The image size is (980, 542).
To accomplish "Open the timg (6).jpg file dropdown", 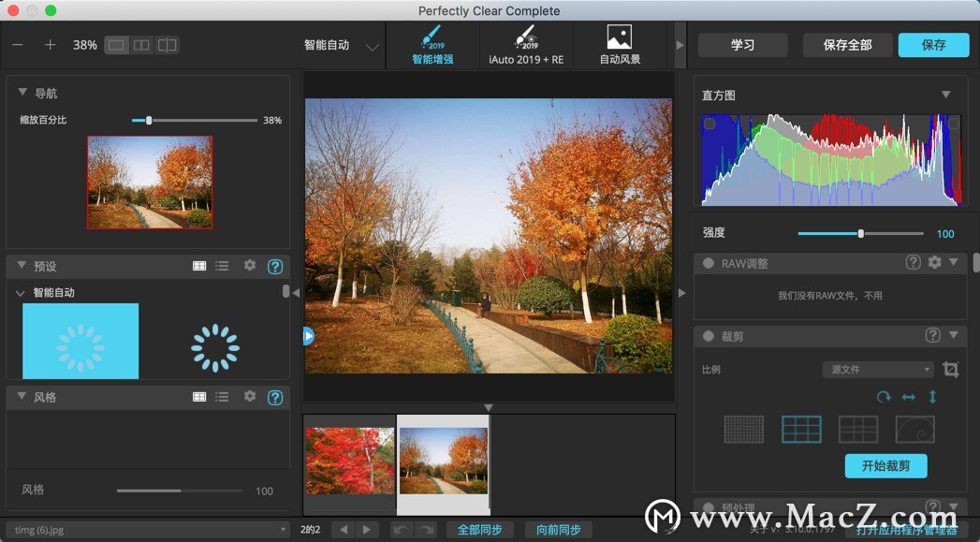I will point(150,530).
